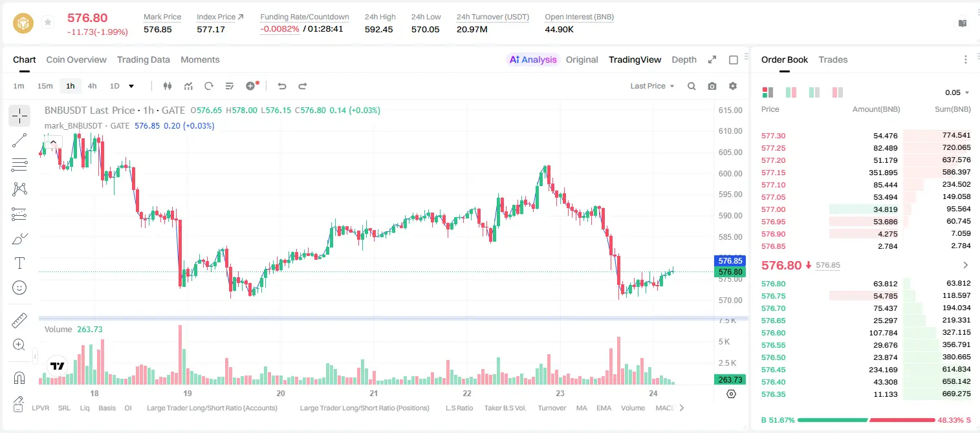Toggle the magnet snap mode

tap(19, 378)
